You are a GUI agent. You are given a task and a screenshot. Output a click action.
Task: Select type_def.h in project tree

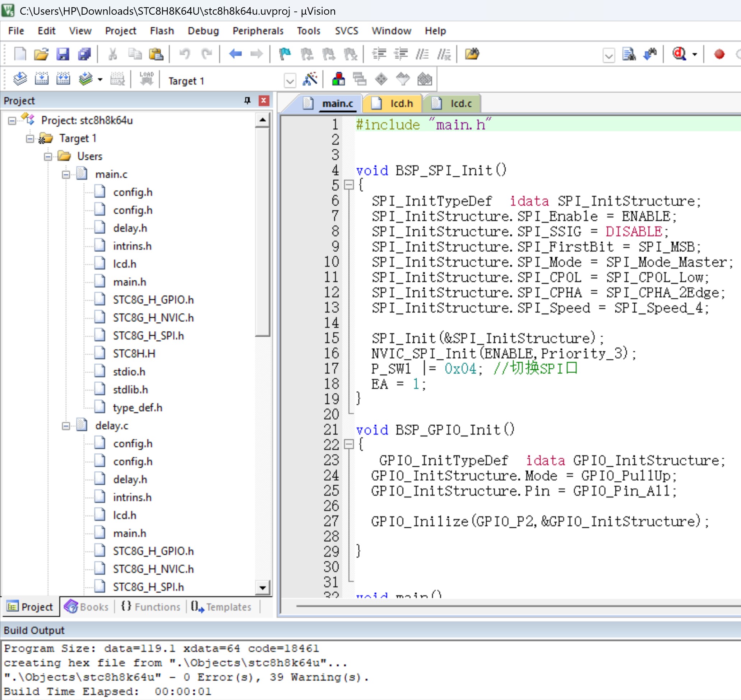point(137,408)
